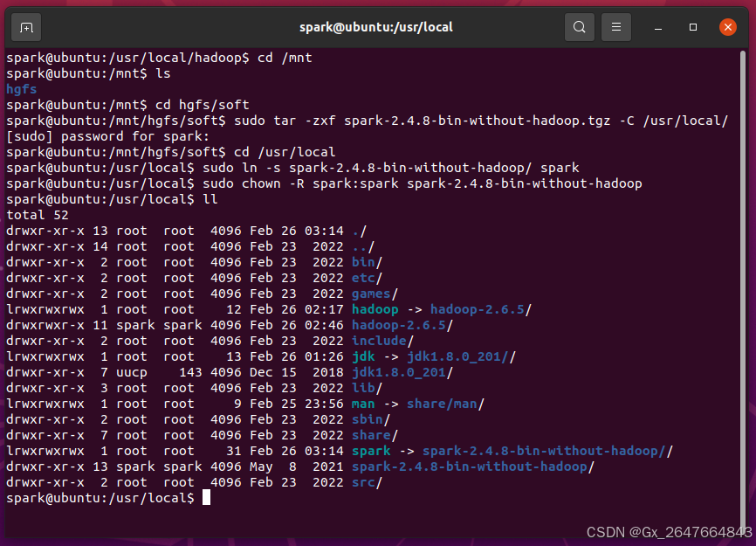Image resolution: width=756 pixels, height=546 pixels.
Task: Close the terminal window
Action: point(727,27)
